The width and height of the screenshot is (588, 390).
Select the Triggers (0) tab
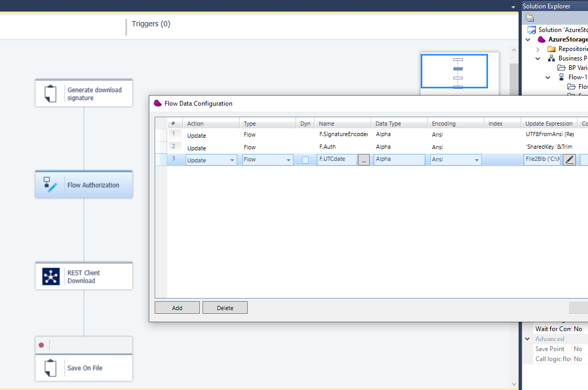pos(151,24)
